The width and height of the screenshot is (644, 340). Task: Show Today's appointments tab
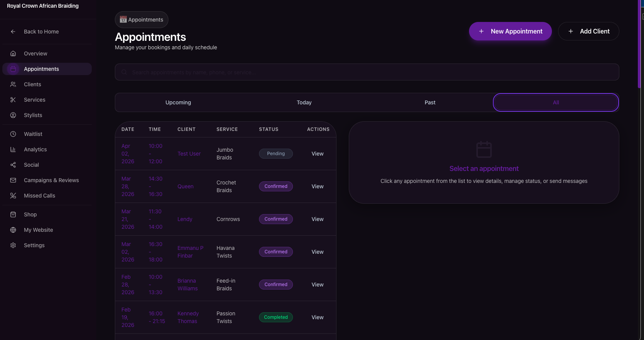[304, 102]
